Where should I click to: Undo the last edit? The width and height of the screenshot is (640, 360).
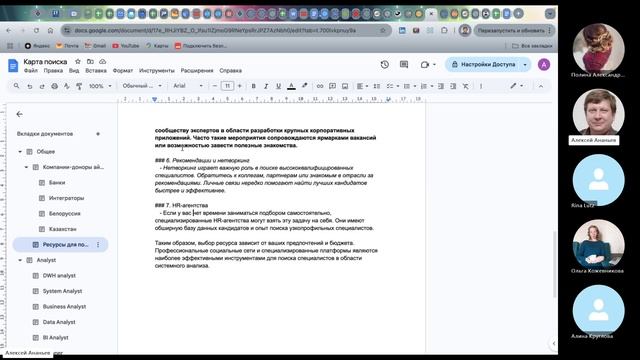(x=29, y=86)
